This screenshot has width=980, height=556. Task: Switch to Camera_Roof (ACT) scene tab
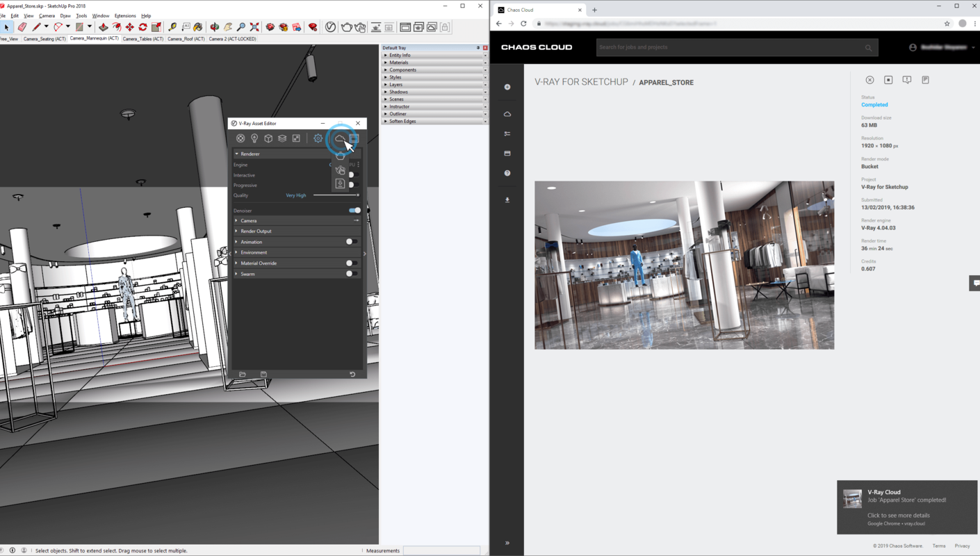point(186,39)
